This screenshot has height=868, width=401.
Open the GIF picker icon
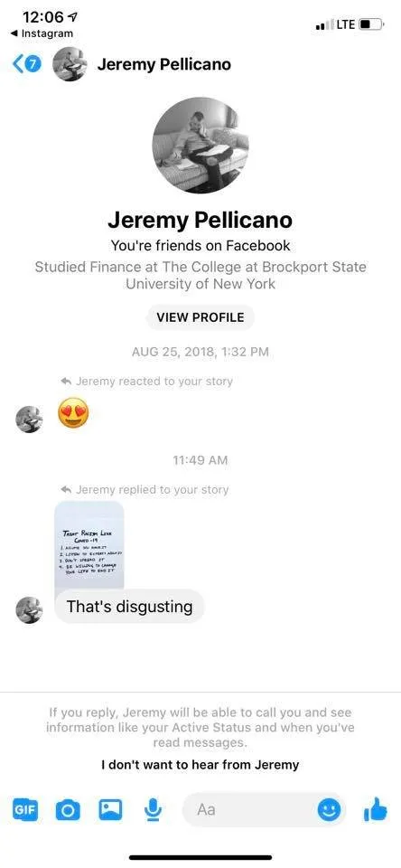25,810
